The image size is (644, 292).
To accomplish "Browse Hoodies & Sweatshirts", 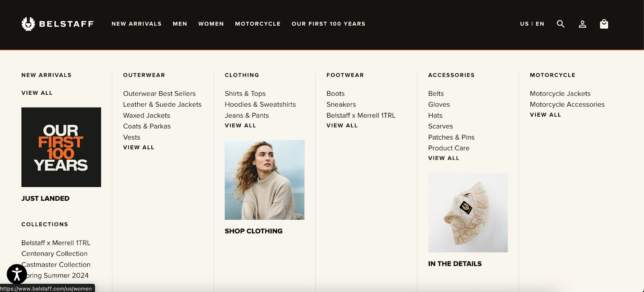I will tap(260, 104).
